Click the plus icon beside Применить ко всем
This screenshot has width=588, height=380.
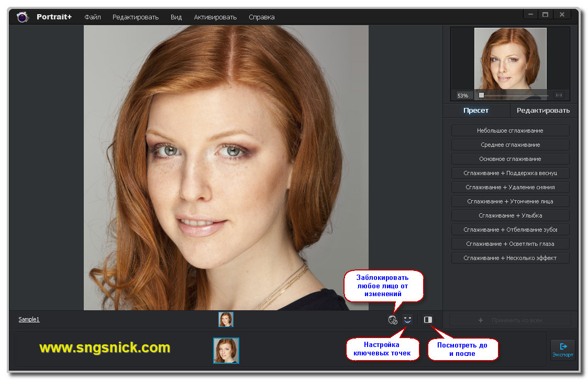coord(480,320)
